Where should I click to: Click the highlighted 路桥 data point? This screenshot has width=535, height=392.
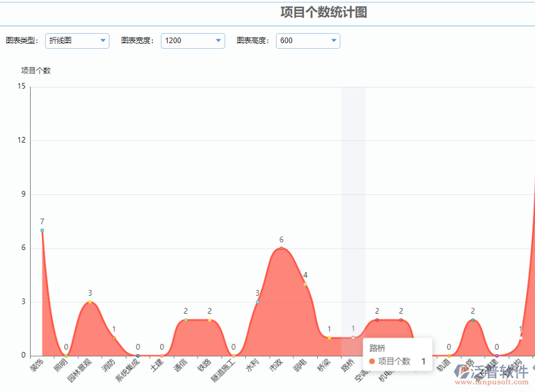point(353,338)
